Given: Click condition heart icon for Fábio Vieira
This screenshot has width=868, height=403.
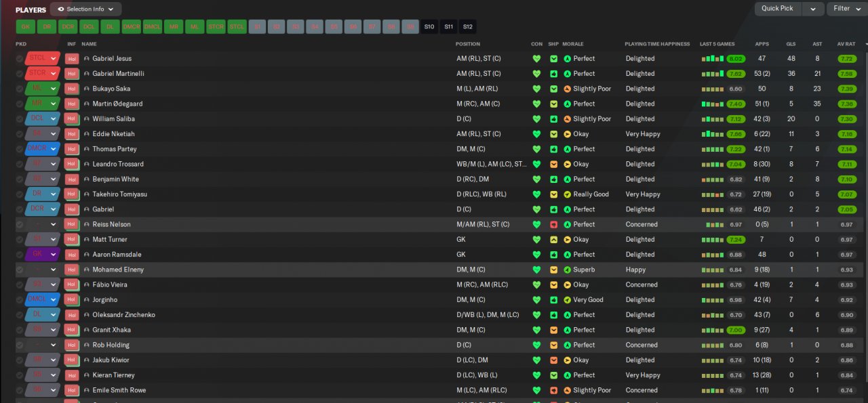Looking at the screenshot, I should (536, 285).
